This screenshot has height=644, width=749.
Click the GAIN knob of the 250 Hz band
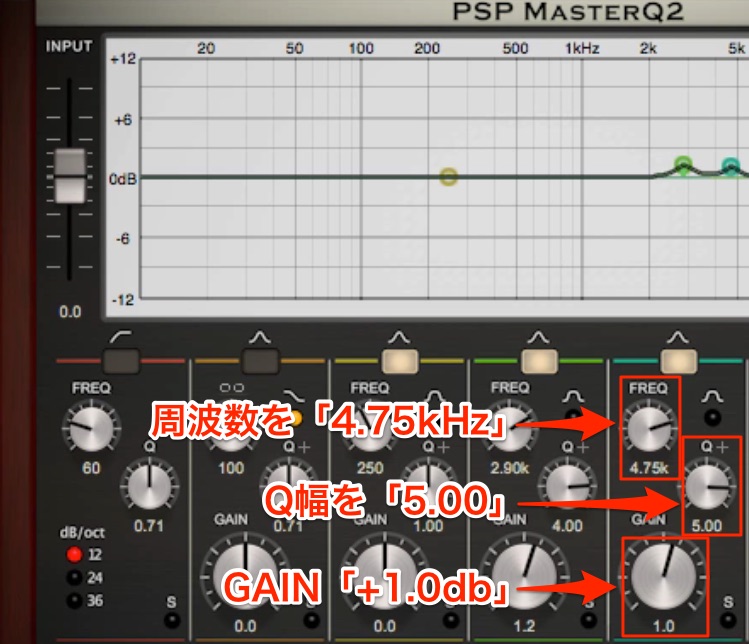pyautogui.click(x=385, y=575)
